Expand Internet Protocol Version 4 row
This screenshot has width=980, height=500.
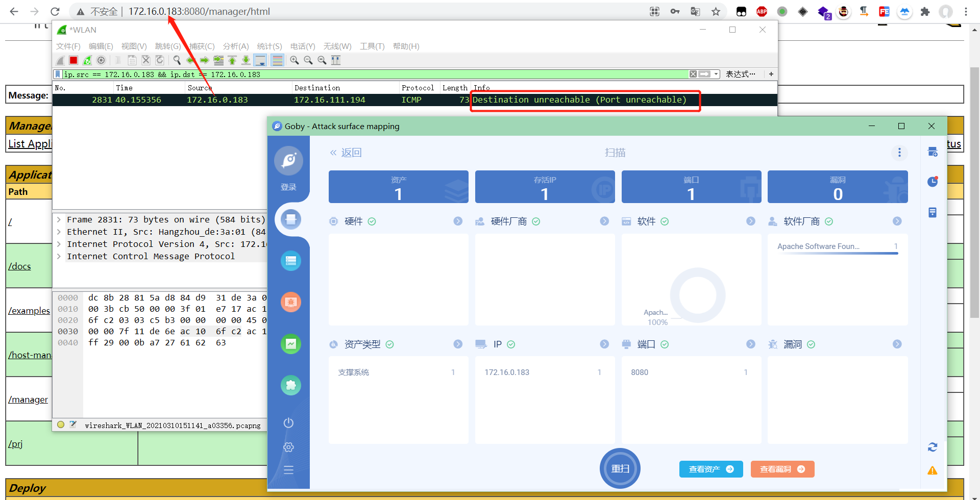click(59, 244)
